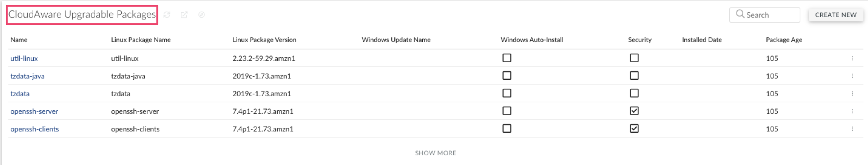
Task: Open the util-linux package link
Action: tap(24, 58)
